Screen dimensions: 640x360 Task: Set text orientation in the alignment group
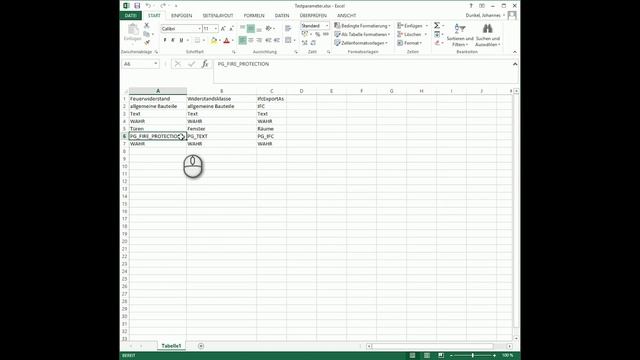click(268, 29)
